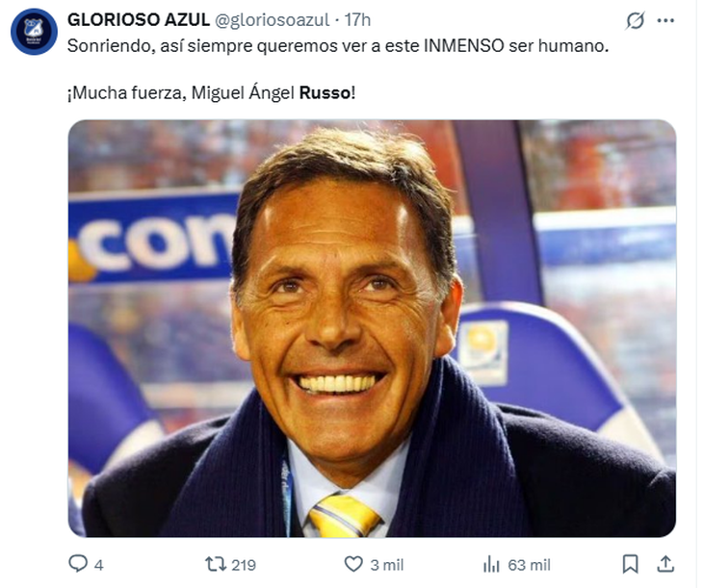703x588 pixels.
Task: Click the view count 63 mil
Action: (x=529, y=565)
